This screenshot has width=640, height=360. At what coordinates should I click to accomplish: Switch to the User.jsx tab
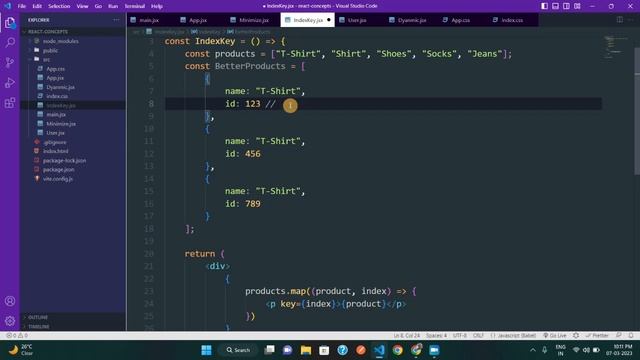pos(357,20)
